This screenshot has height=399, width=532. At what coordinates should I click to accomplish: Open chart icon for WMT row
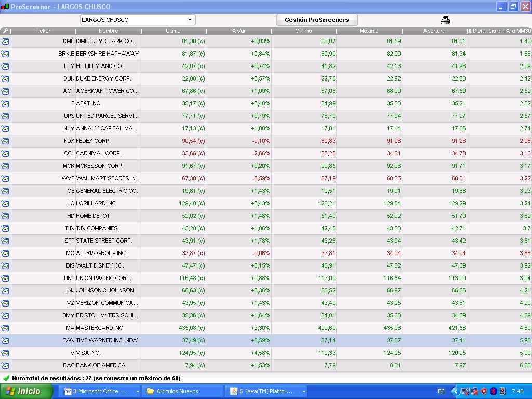(x=5, y=179)
